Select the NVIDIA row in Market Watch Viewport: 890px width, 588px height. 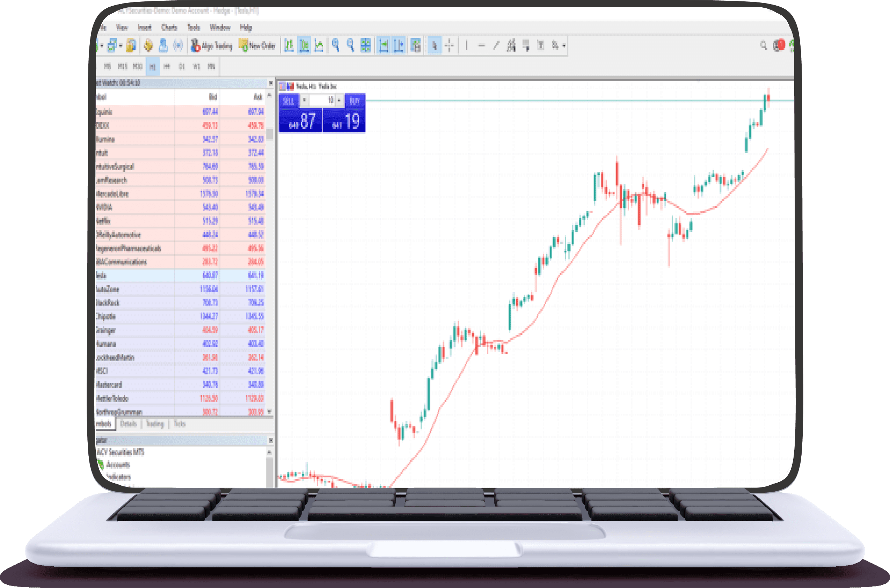181,207
